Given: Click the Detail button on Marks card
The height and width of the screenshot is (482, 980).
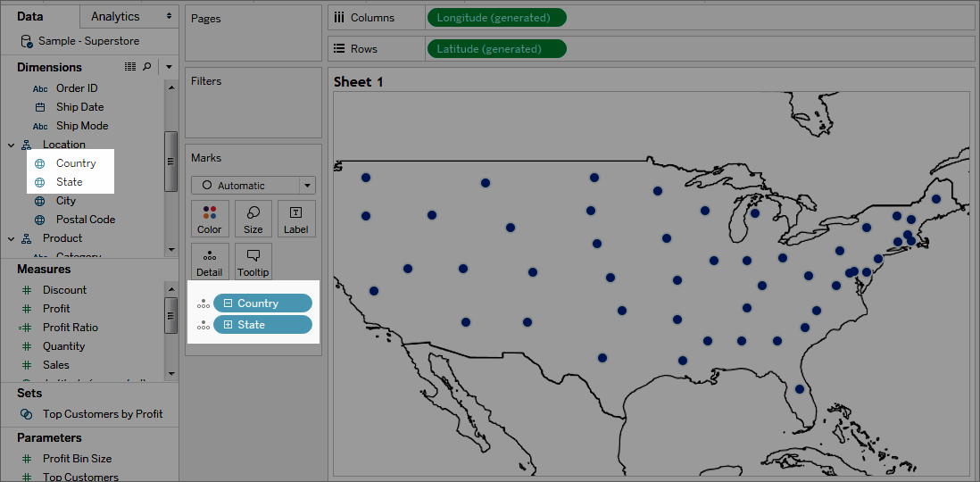Looking at the screenshot, I should (x=210, y=262).
